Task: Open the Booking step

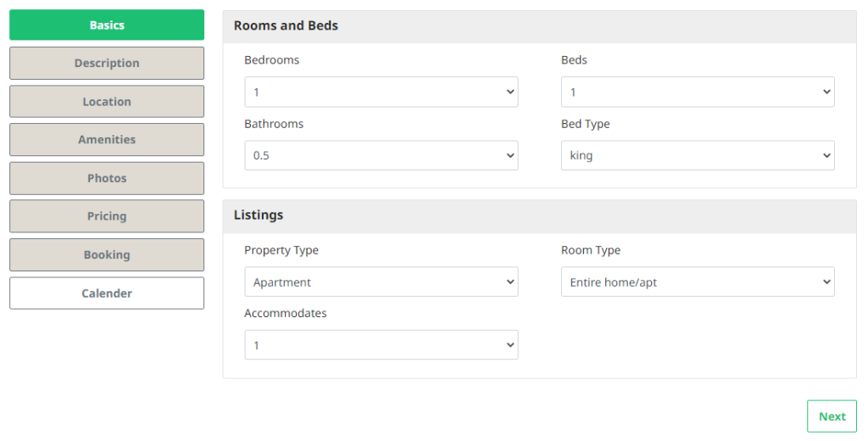Action: (107, 254)
